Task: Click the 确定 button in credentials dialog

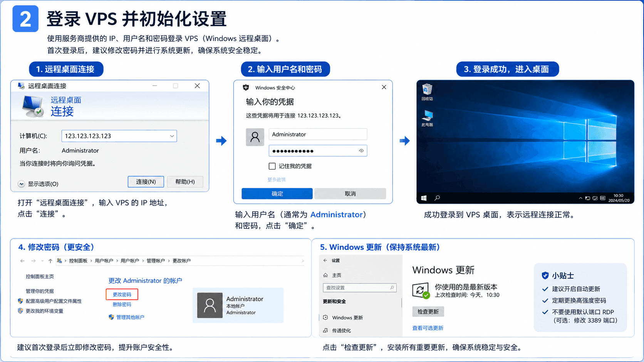Action: point(277,194)
